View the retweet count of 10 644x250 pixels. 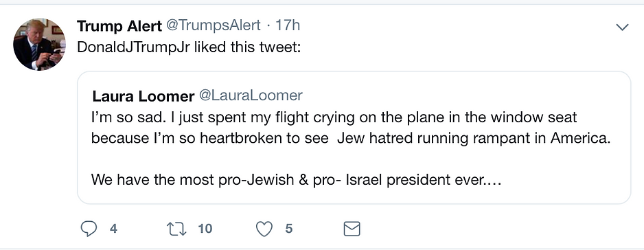click(x=205, y=229)
